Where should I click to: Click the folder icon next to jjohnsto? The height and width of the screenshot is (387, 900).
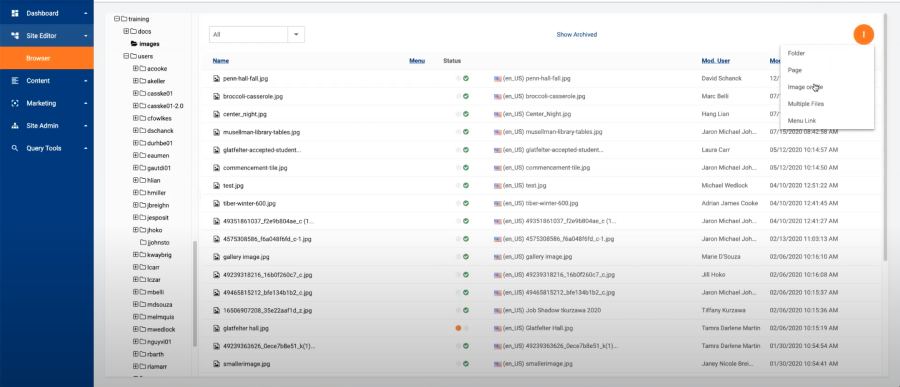coord(143,242)
